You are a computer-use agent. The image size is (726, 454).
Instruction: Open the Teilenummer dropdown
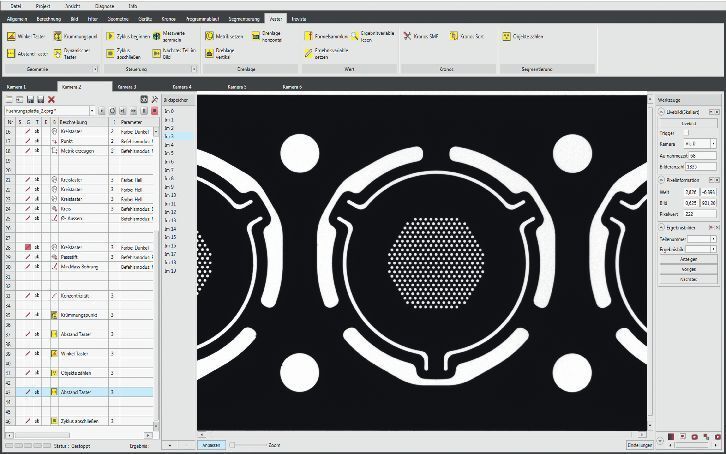point(713,239)
